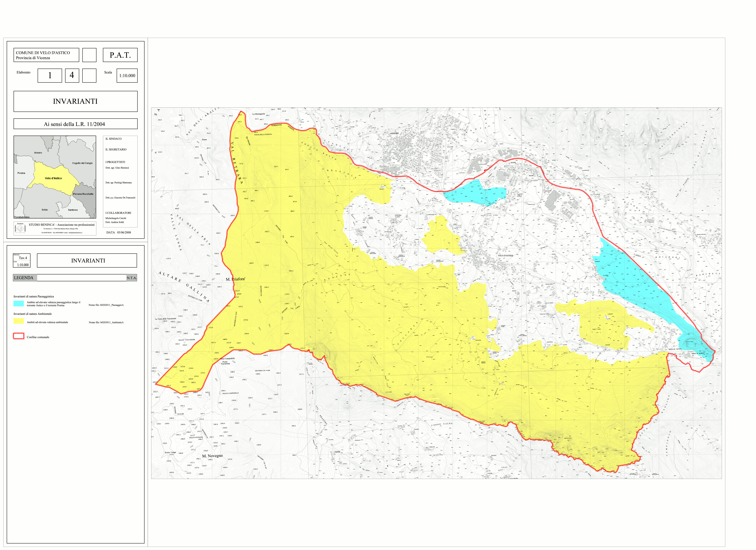The width and height of the screenshot is (756, 550).
Task: Click the cyan Paesaggistica legend swatch
Action: pos(19,304)
